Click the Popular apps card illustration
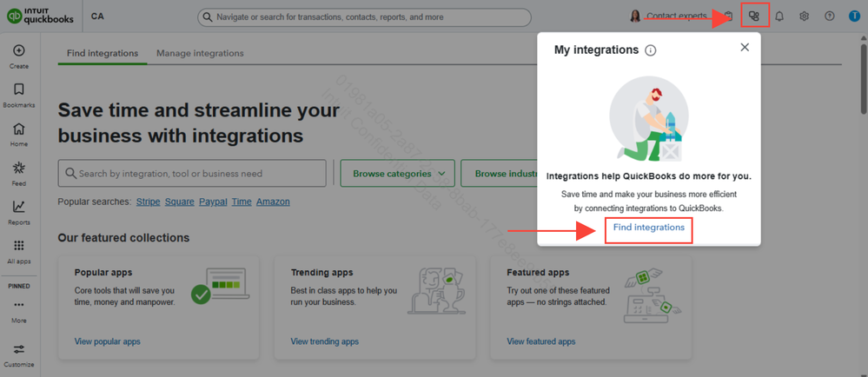Viewport: 868px width, 377px height. click(x=220, y=287)
